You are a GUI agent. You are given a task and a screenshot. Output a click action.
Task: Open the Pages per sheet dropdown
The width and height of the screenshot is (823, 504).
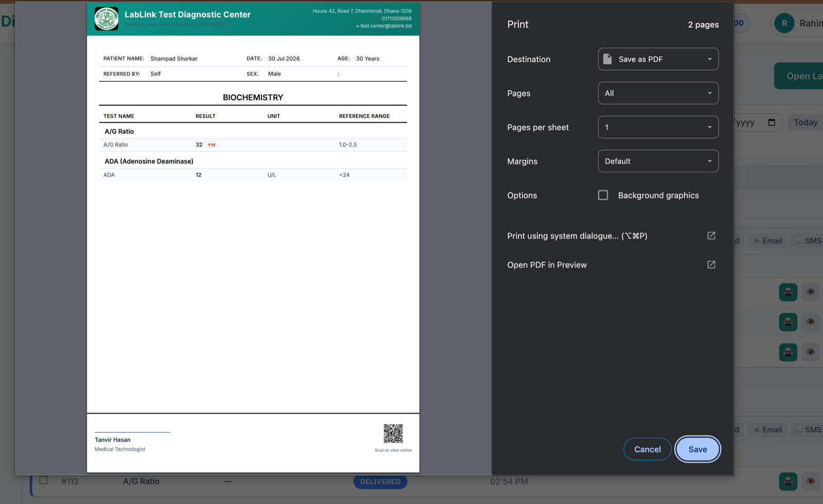pos(658,127)
